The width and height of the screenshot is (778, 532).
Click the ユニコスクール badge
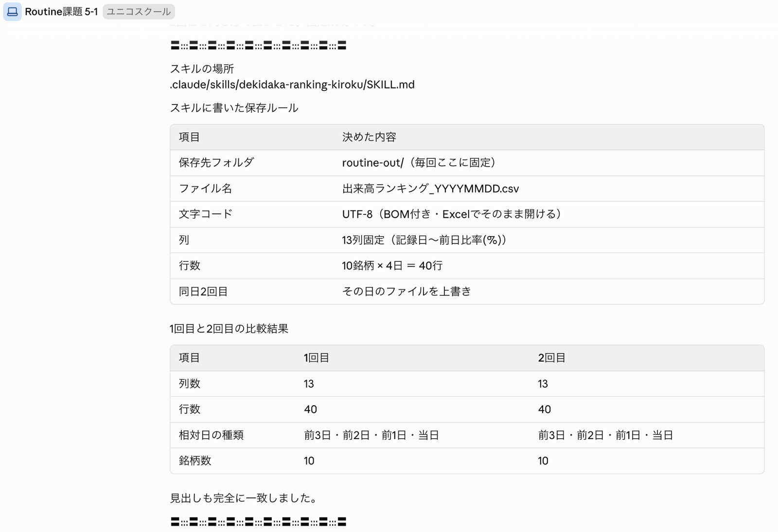coord(139,12)
